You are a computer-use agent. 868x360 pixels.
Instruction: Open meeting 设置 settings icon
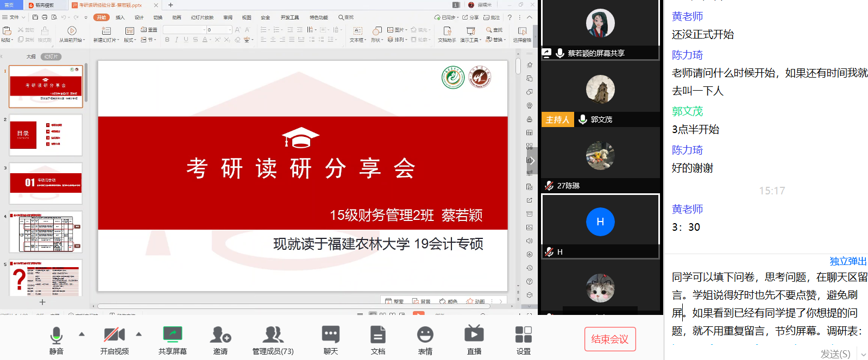(523, 335)
